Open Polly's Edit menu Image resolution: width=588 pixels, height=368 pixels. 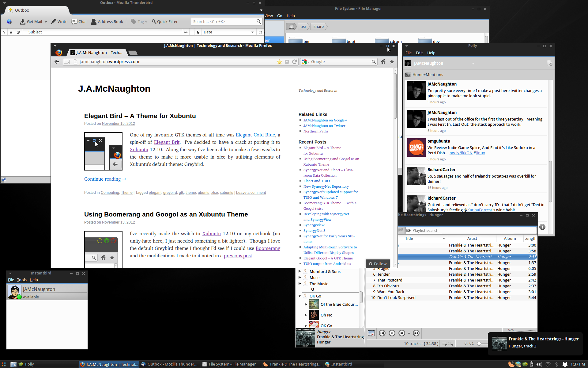click(x=419, y=53)
